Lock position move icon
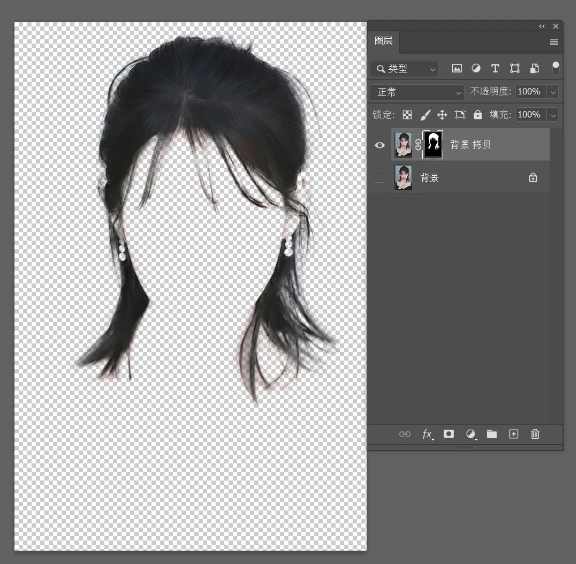 (442, 115)
